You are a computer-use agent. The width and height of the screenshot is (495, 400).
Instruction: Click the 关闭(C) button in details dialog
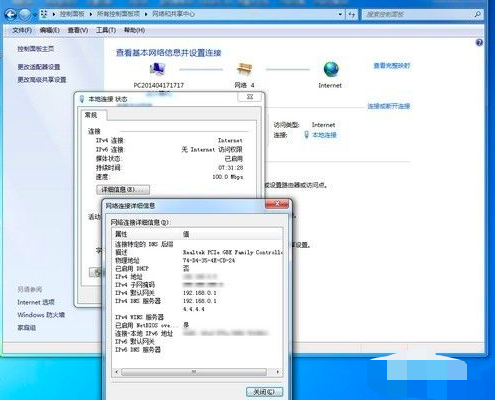264,392
